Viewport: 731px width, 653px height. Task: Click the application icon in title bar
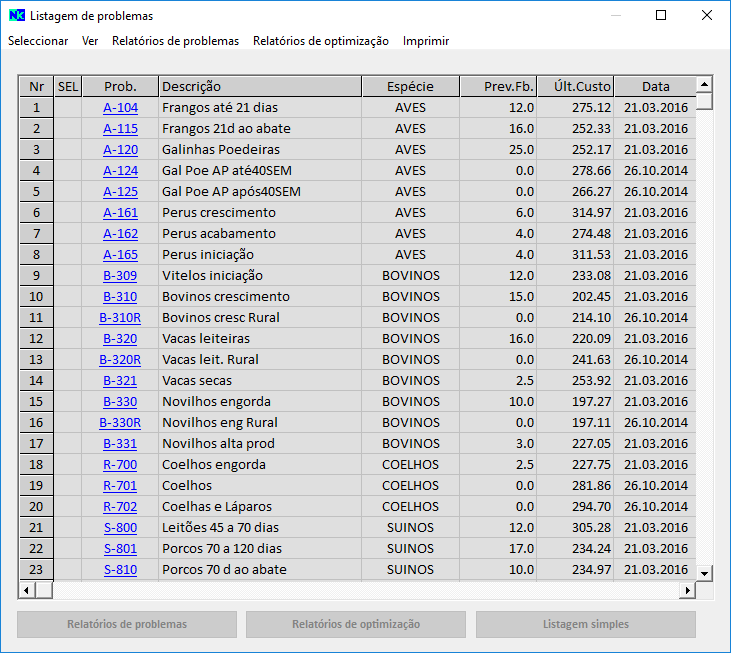click(16, 16)
